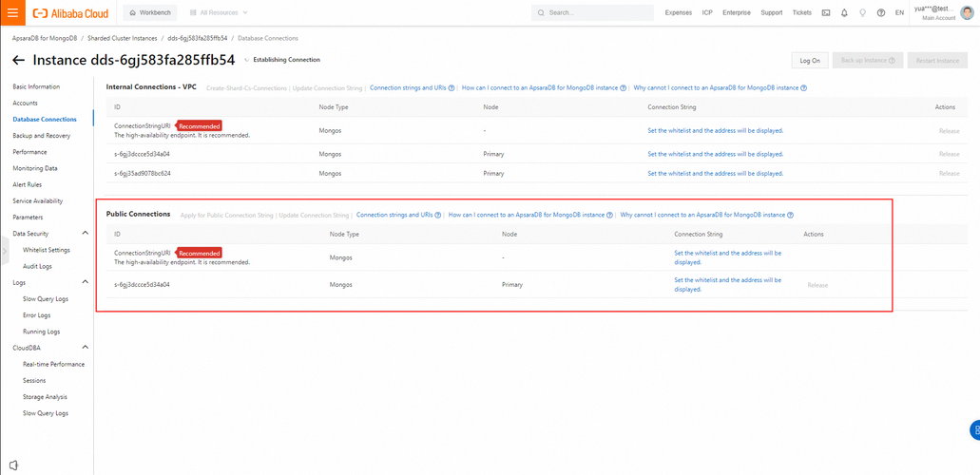Expand the collapsed sidebar handle
980x475 pixels.
click(x=4, y=251)
